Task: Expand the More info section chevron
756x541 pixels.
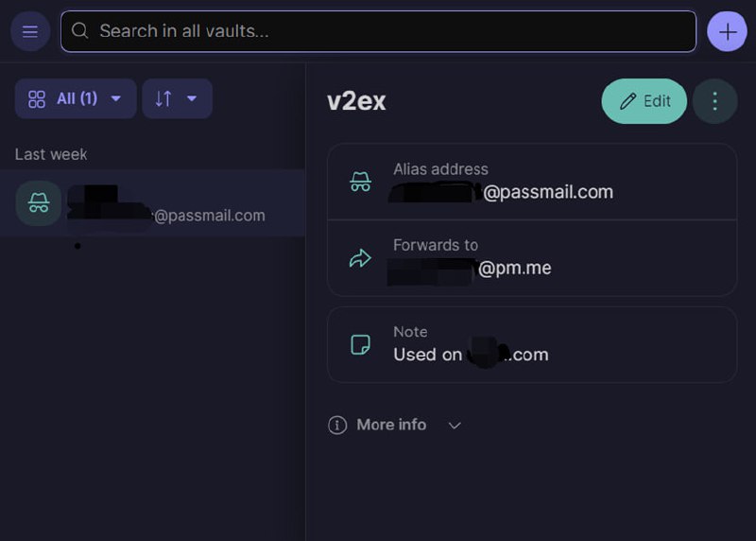Action: 455,426
